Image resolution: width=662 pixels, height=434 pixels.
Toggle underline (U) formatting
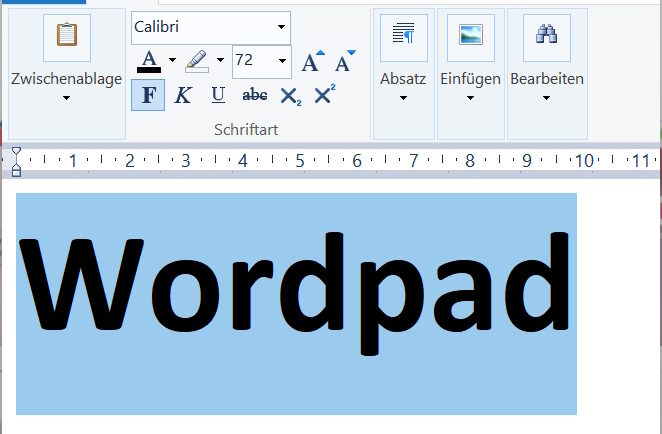click(x=217, y=96)
